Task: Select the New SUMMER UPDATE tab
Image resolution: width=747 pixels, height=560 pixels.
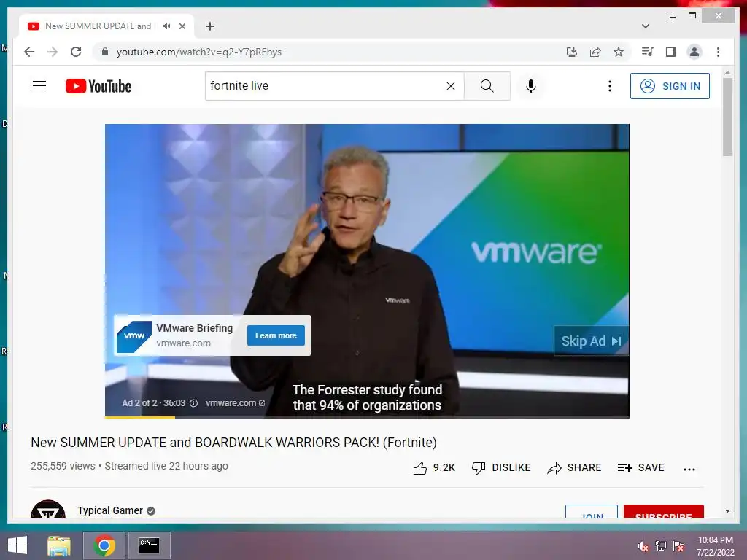Action: 107,26
